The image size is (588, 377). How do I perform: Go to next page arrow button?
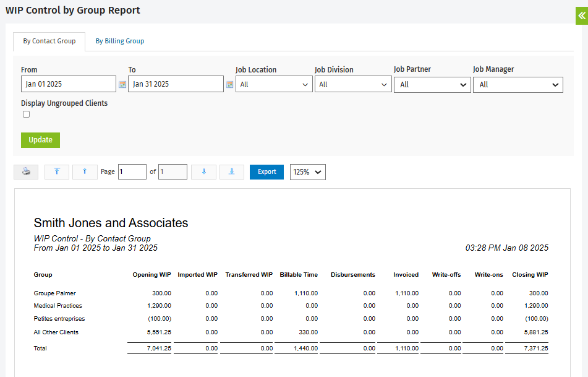(x=203, y=172)
